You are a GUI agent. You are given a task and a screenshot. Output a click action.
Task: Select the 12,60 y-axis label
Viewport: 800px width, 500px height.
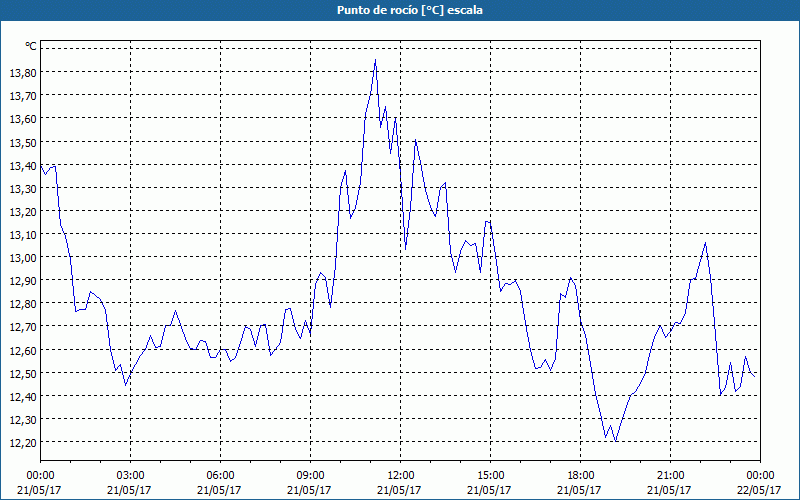coord(23,351)
